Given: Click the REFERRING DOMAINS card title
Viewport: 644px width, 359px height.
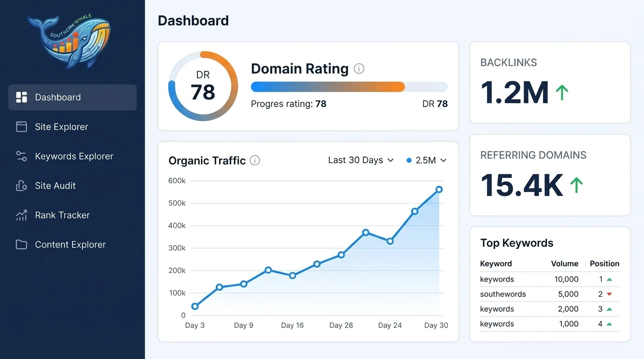Looking at the screenshot, I should [533, 155].
